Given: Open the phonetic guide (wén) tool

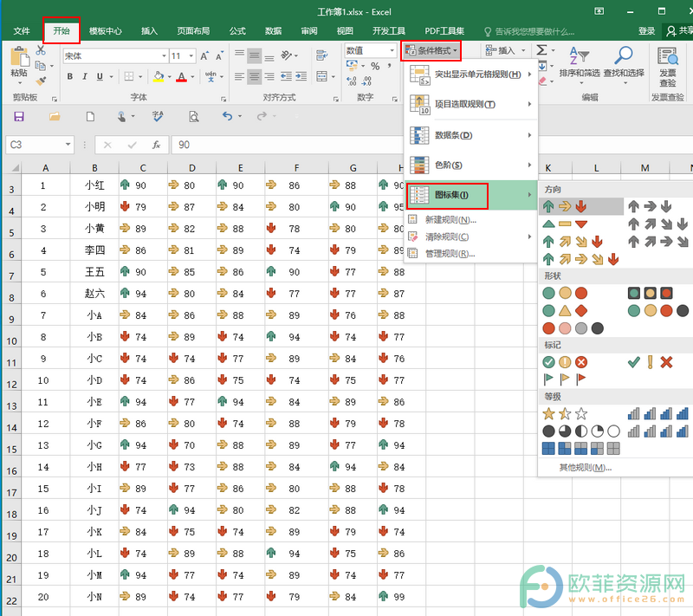Looking at the screenshot, I should click(x=210, y=76).
